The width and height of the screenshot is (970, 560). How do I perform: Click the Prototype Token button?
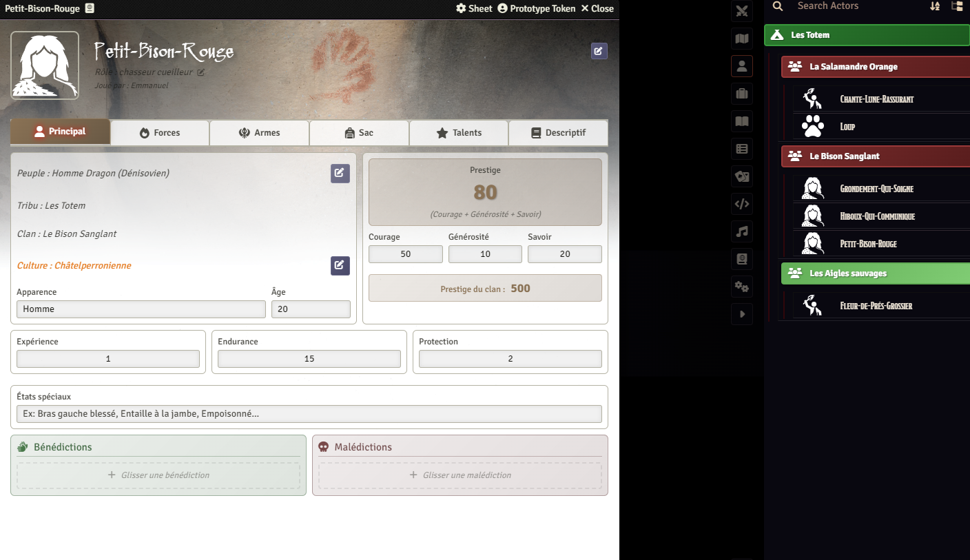pos(536,9)
